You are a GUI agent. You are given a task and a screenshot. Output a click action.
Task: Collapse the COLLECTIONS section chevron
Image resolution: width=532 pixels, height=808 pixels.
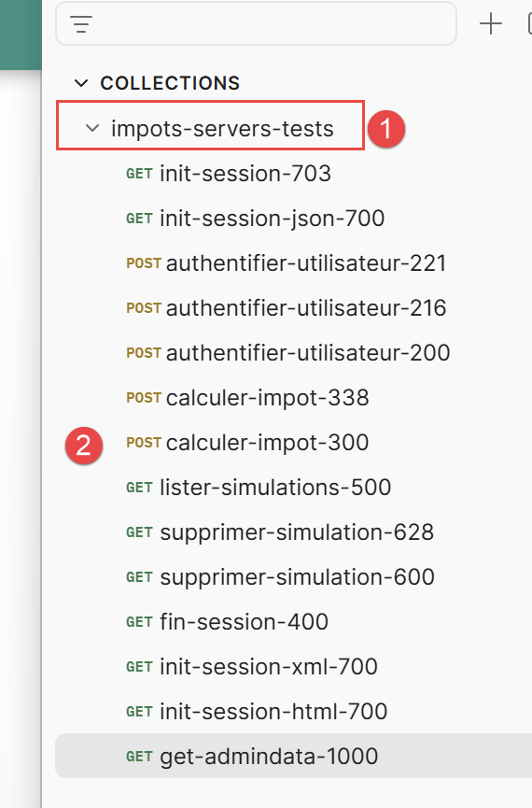click(x=81, y=83)
